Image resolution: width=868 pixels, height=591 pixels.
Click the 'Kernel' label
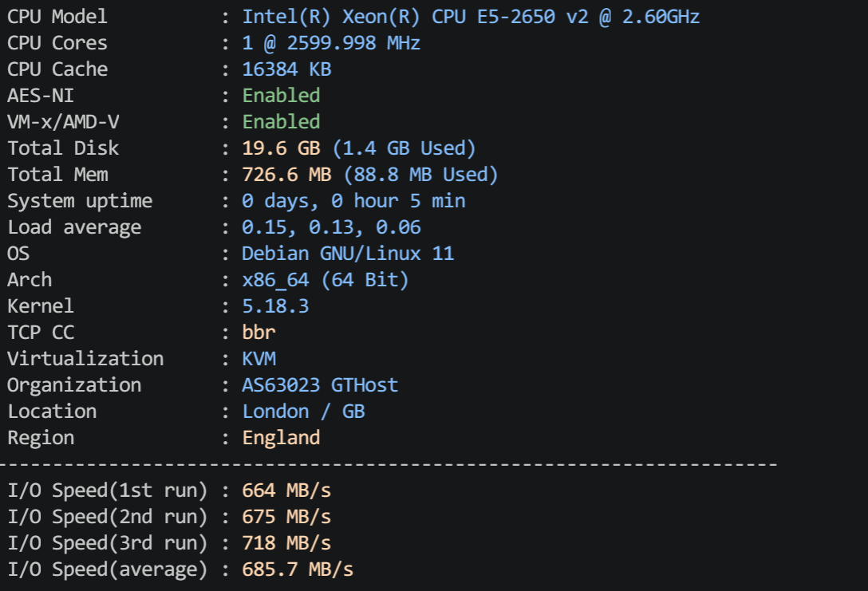(41, 306)
